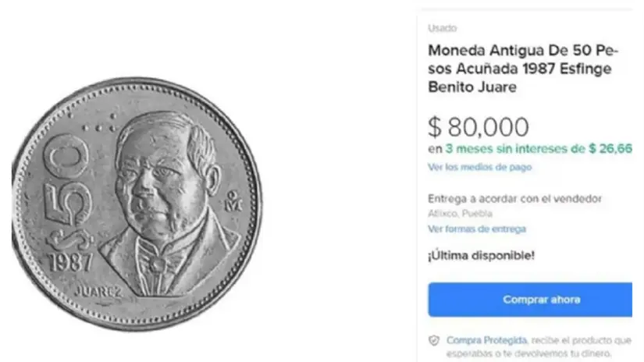Click the Compra Protegida shield icon
This screenshot has width=644, height=362.
pyautogui.click(x=434, y=341)
